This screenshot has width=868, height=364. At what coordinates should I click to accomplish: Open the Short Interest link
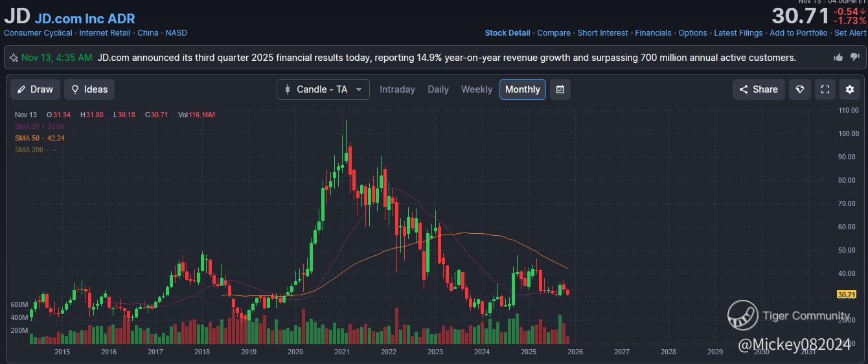(x=602, y=33)
